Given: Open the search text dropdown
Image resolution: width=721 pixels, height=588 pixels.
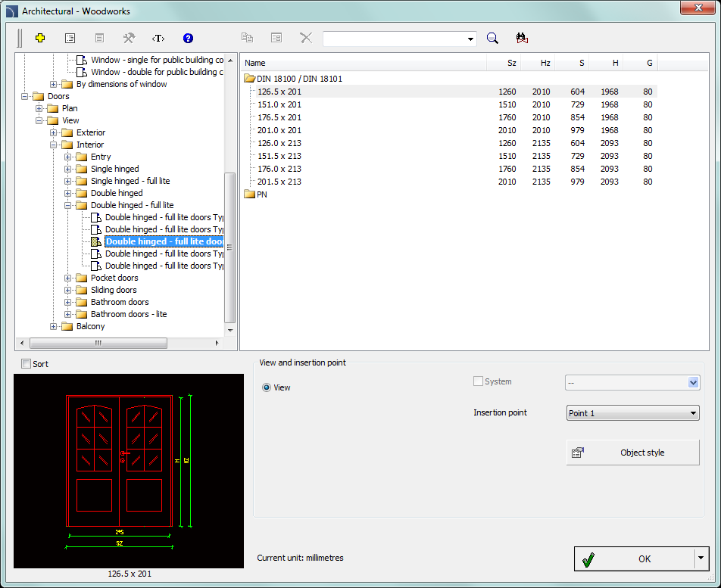Looking at the screenshot, I should (470, 39).
